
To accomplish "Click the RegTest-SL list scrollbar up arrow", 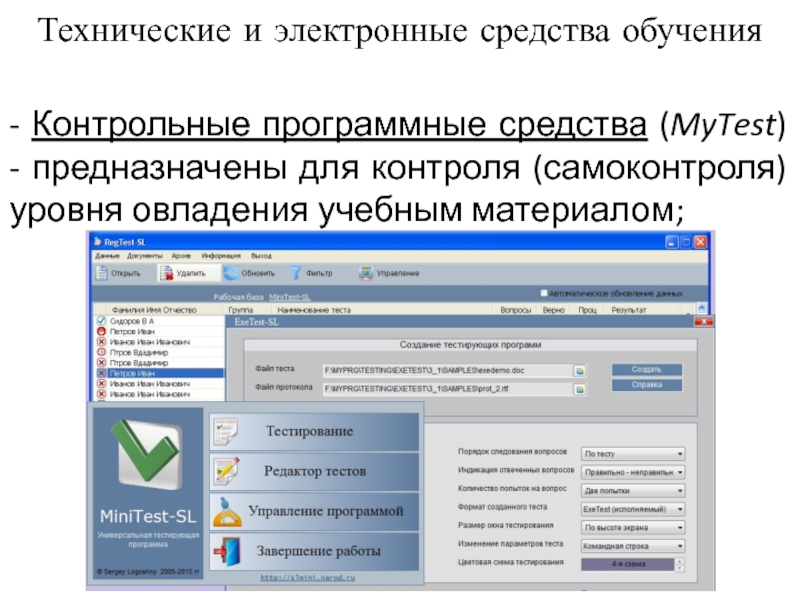I will (x=702, y=308).
